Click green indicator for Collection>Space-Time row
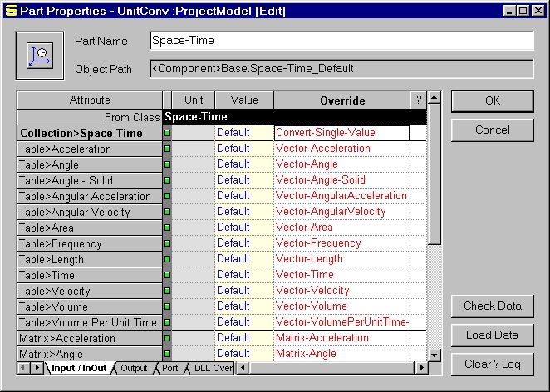 click(166, 133)
